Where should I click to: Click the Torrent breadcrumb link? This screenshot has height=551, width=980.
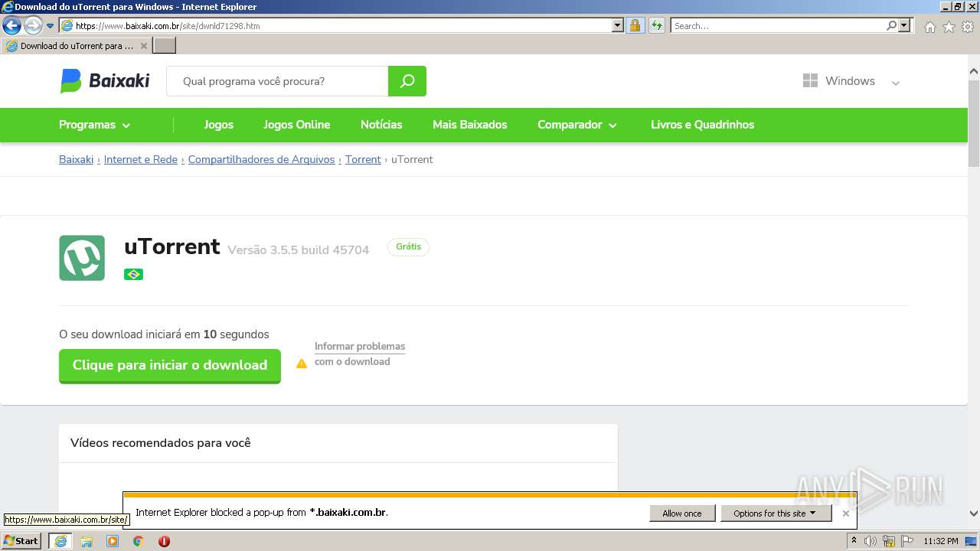363,159
